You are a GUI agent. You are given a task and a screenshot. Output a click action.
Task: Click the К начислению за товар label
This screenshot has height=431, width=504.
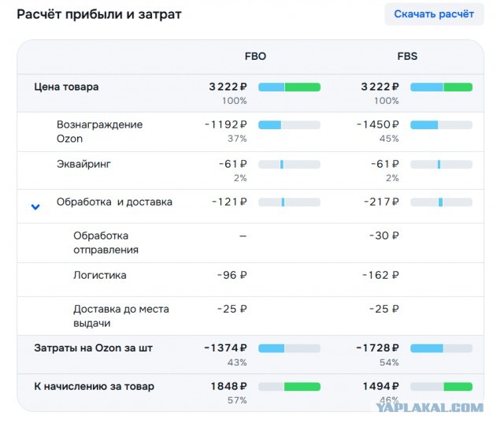[94, 386]
